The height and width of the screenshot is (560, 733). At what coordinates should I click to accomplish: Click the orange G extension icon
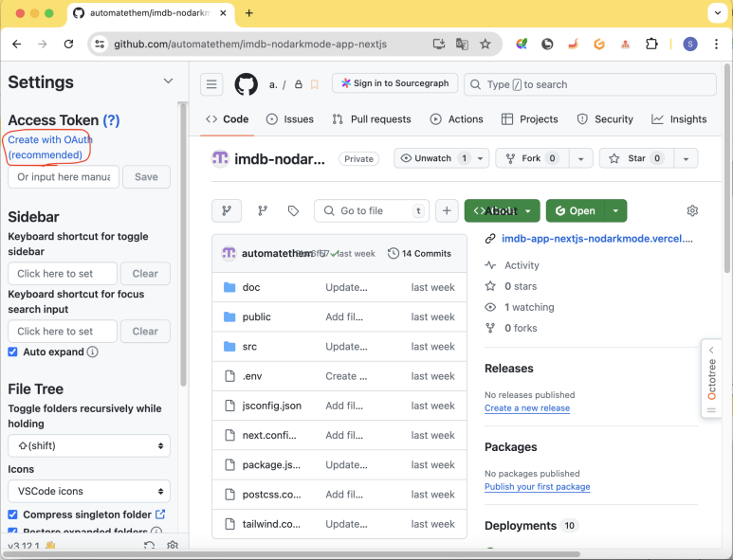(599, 44)
